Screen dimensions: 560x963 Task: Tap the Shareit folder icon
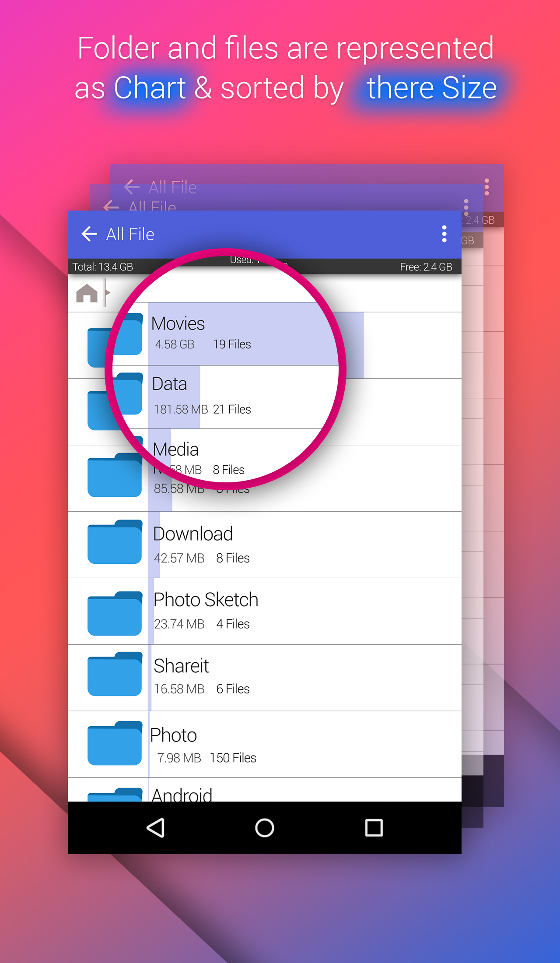(x=115, y=675)
